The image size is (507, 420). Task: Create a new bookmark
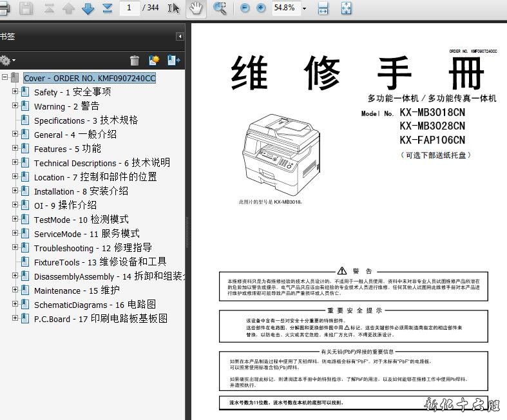154,61
